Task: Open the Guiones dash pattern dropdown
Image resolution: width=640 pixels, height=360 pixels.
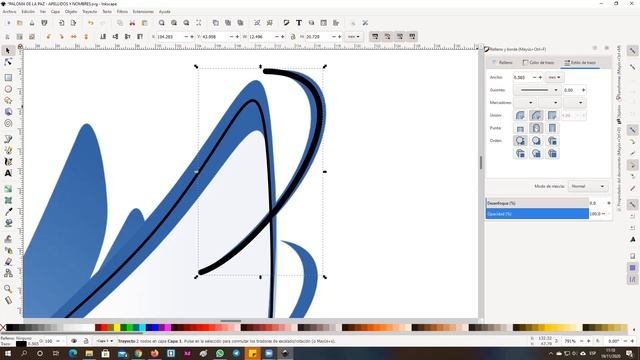Action: point(537,90)
